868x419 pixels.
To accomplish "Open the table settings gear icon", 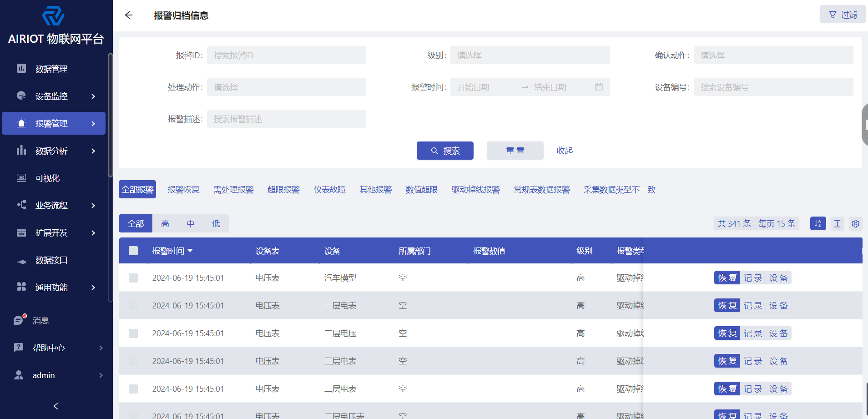I will click(x=855, y=223).
